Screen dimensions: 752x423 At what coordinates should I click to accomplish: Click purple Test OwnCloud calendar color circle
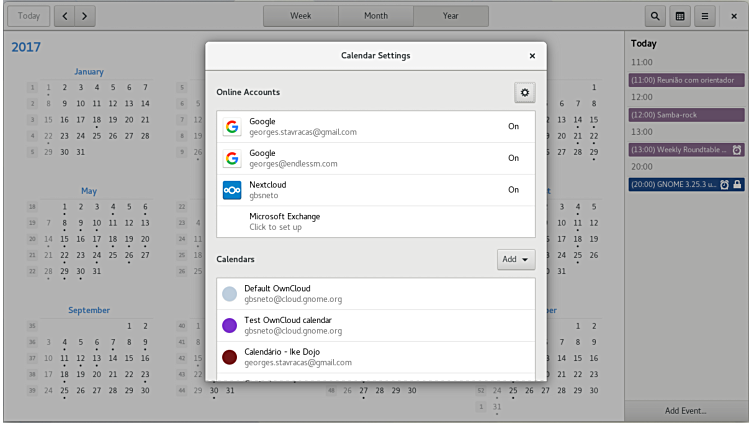click(x=230, y=325)
